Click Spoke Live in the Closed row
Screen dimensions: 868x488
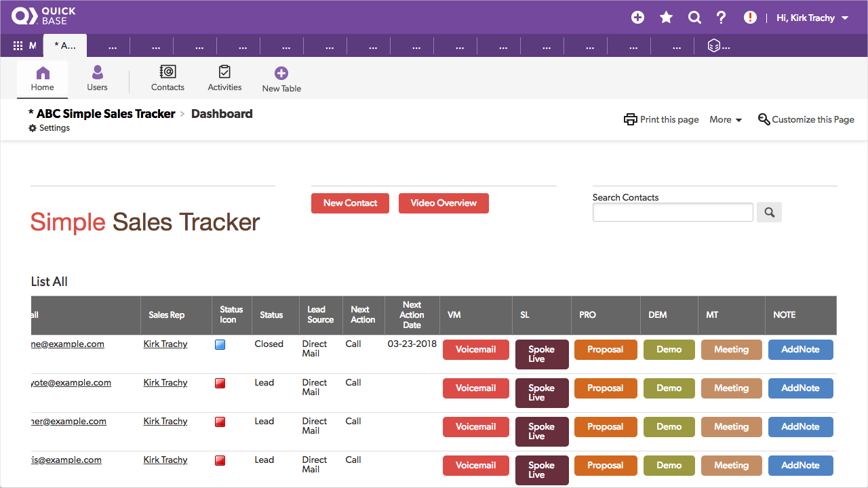click(x=542, y=354)
